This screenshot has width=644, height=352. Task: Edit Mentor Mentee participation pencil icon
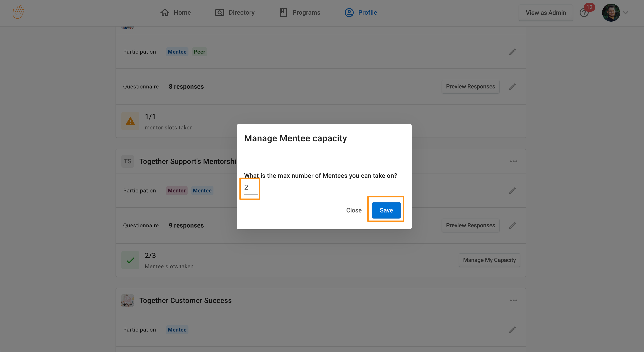(513, 191)
